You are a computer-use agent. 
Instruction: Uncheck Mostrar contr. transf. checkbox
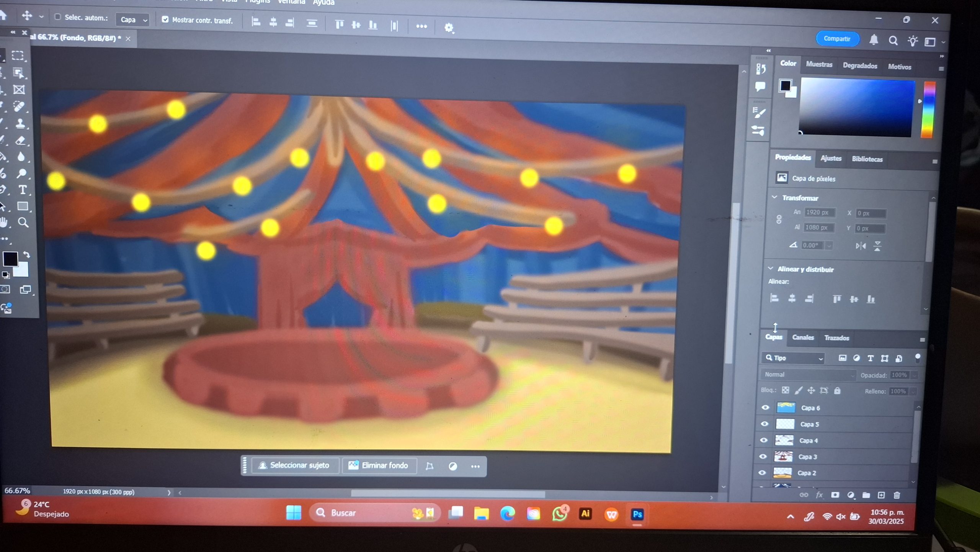coord(165,20)
